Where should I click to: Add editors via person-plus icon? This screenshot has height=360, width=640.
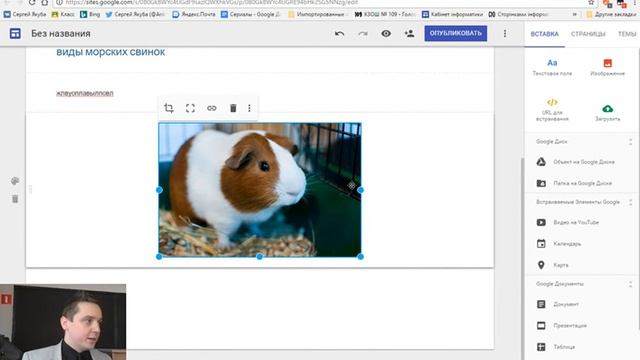point(409,33)
